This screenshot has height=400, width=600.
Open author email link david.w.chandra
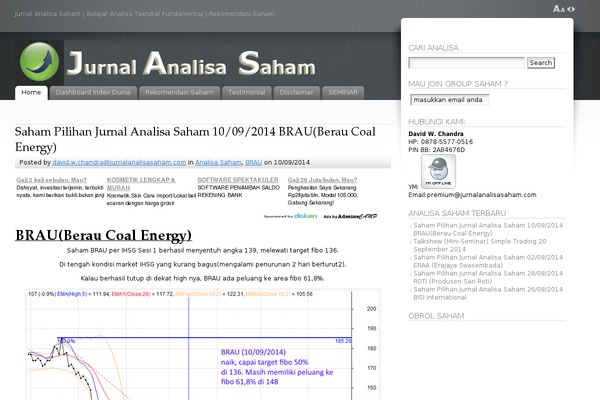119,162
